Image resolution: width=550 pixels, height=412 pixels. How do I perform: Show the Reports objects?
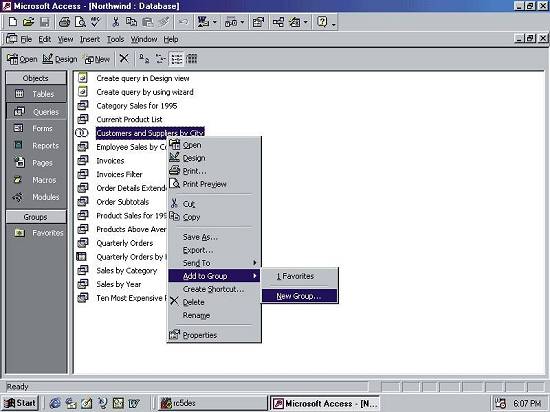click(x=36, y=146)
